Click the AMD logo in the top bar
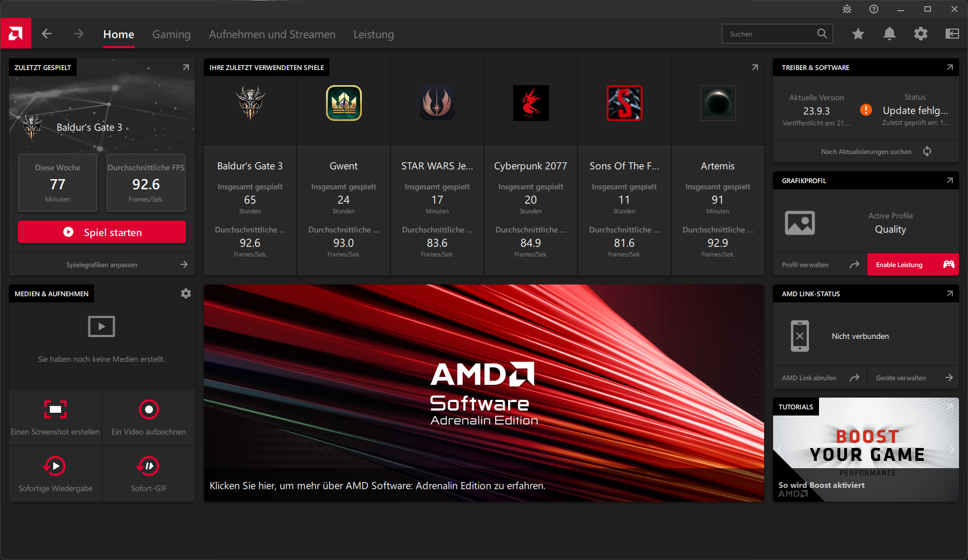The height and width of the screenshot is (560, 968). [16, 34]
